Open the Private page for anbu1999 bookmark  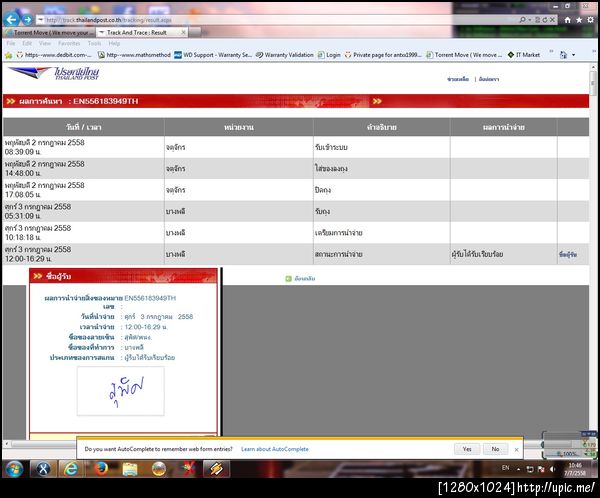(x=383, y=55)
